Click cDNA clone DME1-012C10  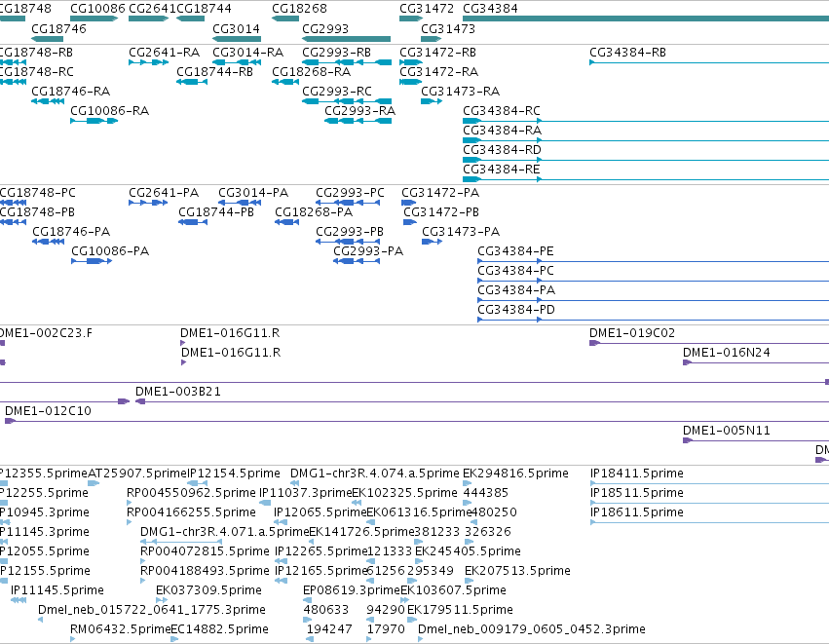(x=48, y=411)
